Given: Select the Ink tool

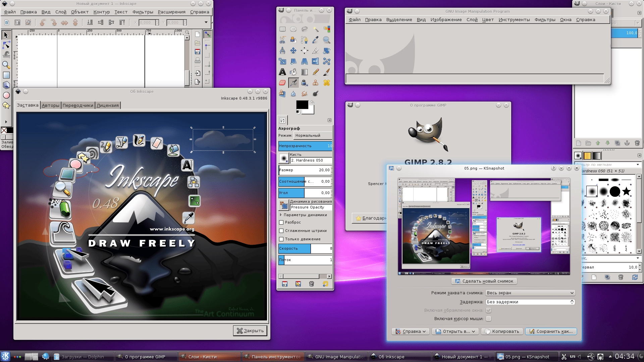Looking at the screenshot, I should pyautogui.click(x=305, y=83).
